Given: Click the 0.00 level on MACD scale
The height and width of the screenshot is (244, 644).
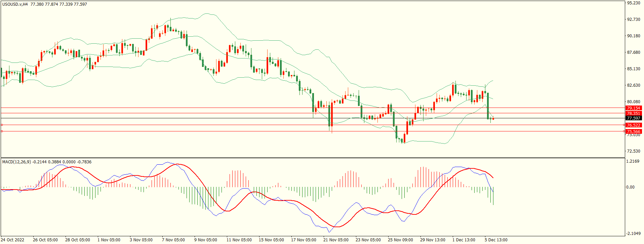Looking at the screenshot, I should tap(630, 187).
